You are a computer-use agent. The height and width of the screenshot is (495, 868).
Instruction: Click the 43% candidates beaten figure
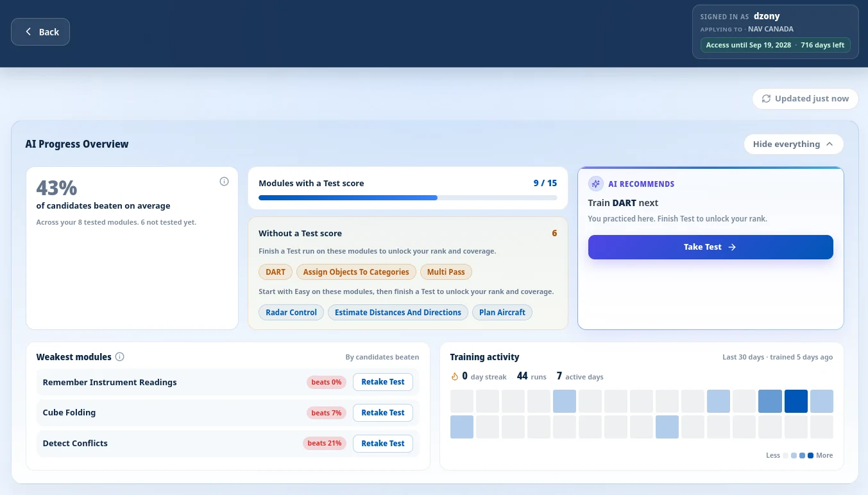pos(56,188)
